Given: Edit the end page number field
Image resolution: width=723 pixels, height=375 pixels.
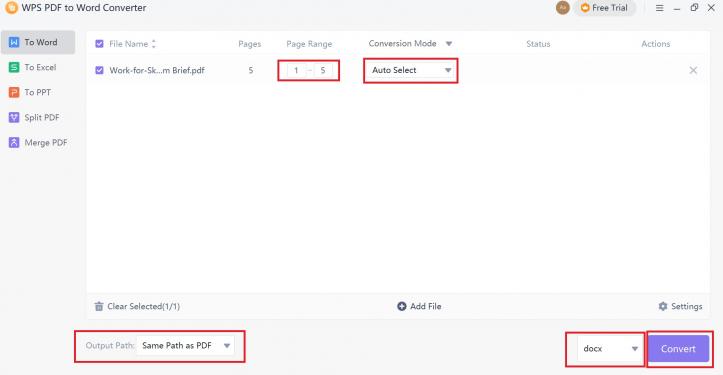Looking at the screenshot, I should tap(323, 70).
